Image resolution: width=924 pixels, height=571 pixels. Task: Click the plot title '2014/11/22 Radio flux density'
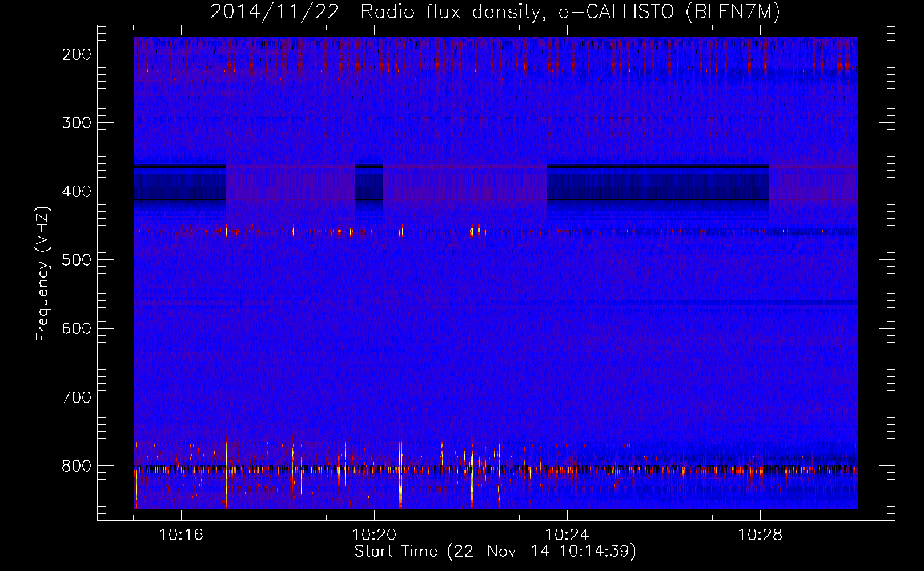pos(495,12)
